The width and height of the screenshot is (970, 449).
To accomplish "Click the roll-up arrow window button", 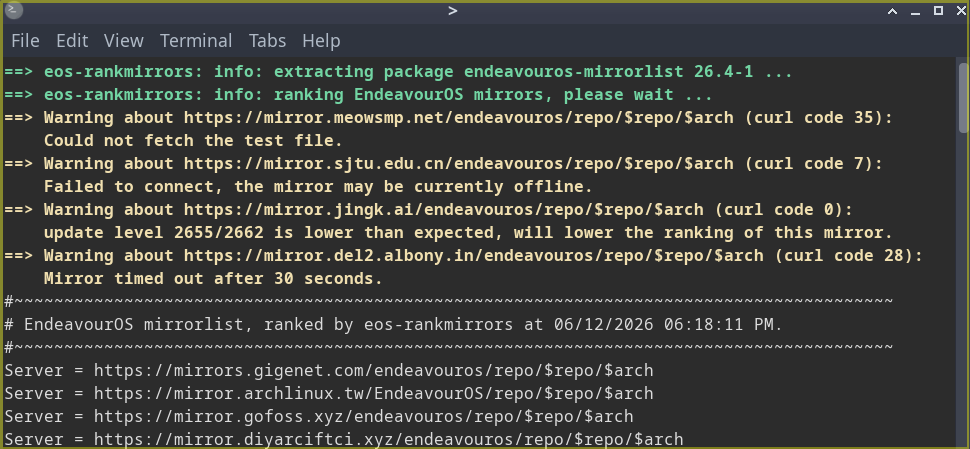I will pos(892,11).
